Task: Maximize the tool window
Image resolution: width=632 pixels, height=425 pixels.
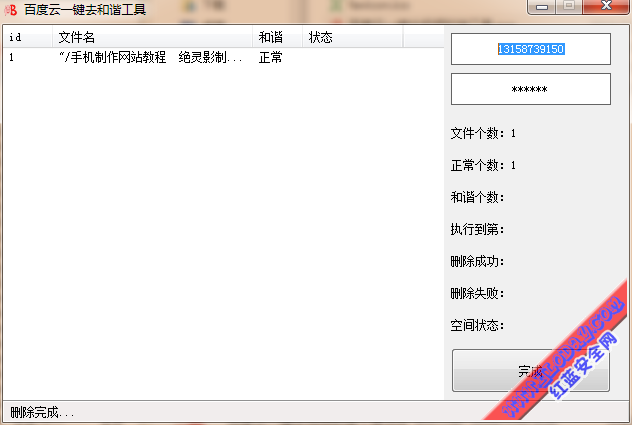Action: point(569,6)
